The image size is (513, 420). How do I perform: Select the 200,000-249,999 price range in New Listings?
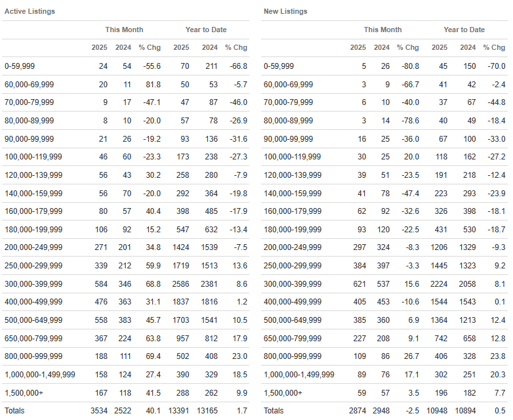(293, 247)
